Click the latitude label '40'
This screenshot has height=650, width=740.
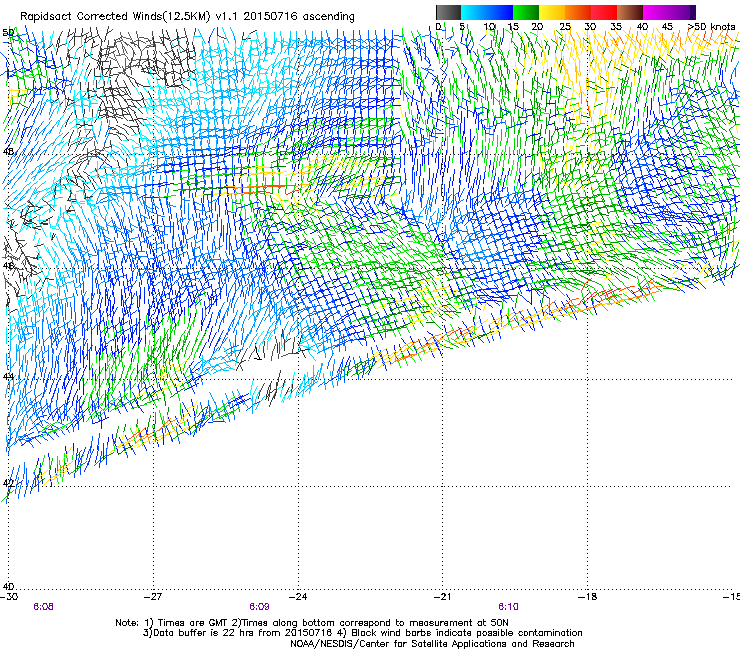click(x=8, y=586)
